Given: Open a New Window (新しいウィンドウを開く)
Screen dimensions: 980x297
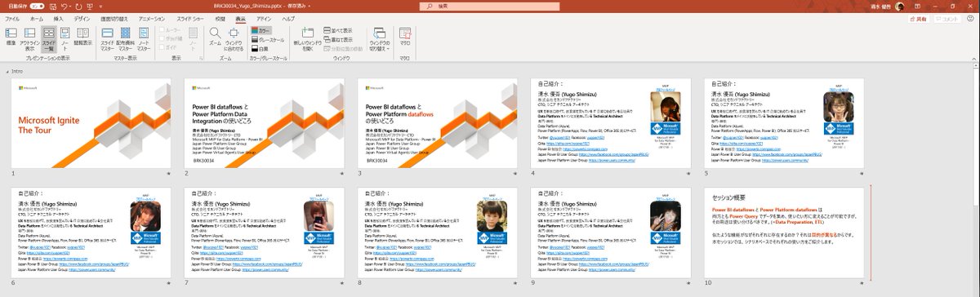Looking at the screenshot, I should click(308, 38).
